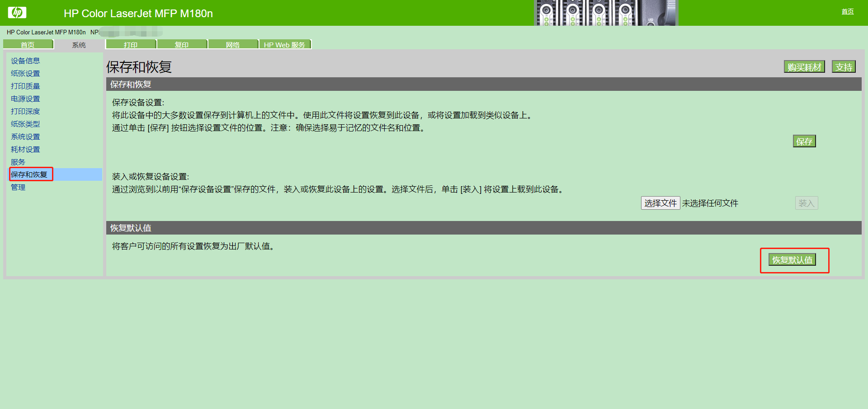Click the HP Color LaserJet MFP M180n title

pos(138,14)
